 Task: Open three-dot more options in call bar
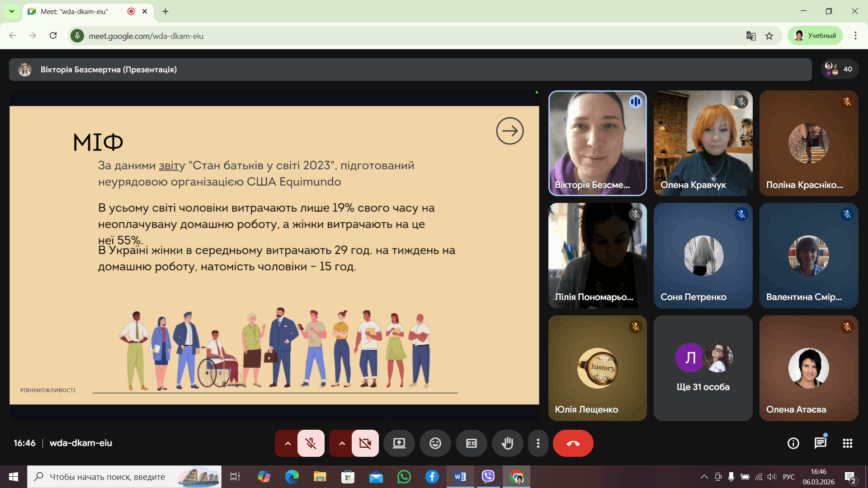[x=538, y=443]
